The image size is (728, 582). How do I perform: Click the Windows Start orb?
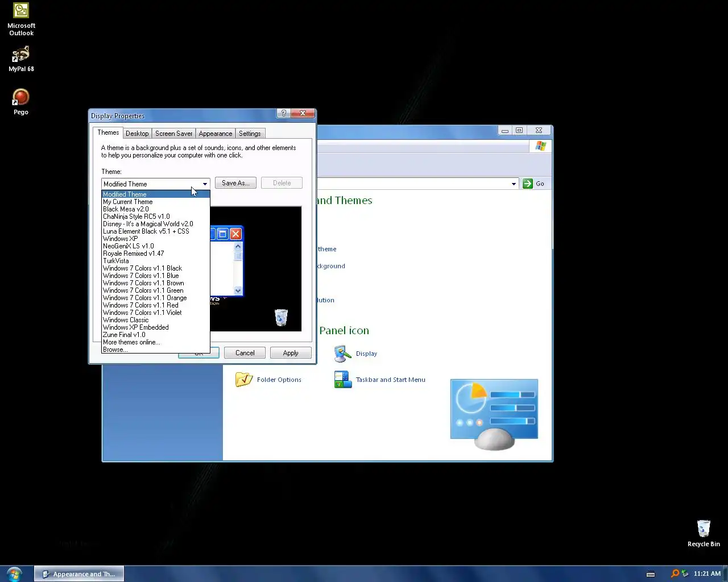click(14, 574)
